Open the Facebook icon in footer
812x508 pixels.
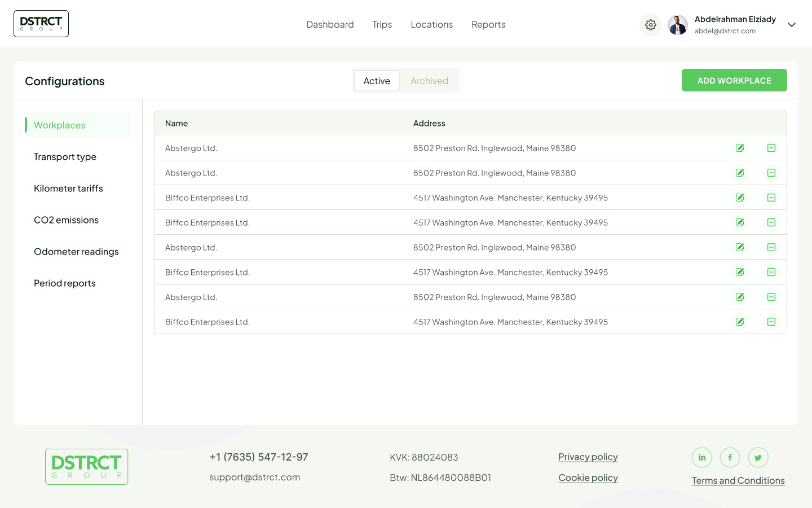(730, 458)
